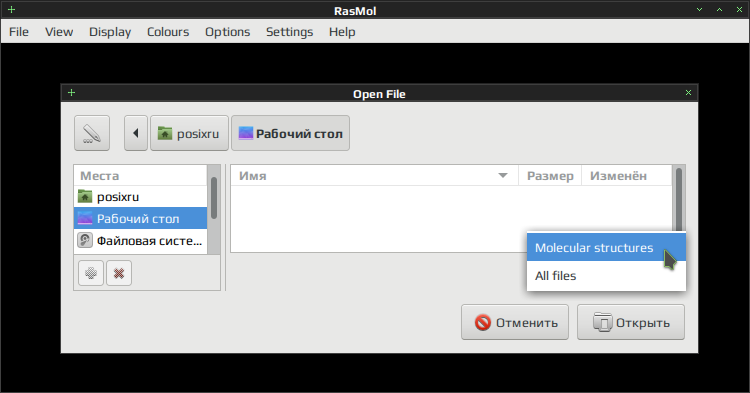Click the file list vertical scrollbar
The width and height of the screenshot is (750, 393).
click(679, 200)
